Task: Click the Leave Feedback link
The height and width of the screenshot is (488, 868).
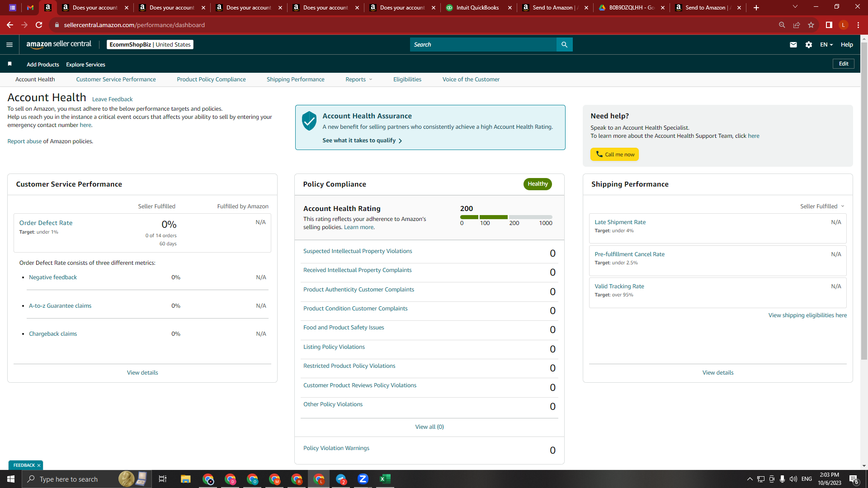Action: pos(112,99)
